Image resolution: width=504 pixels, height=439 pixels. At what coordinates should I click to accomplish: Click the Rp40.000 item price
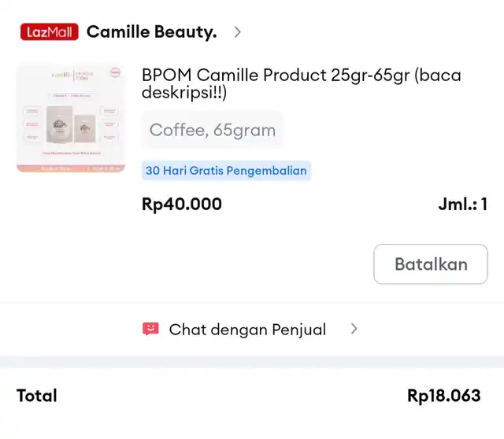click(182, 204)
